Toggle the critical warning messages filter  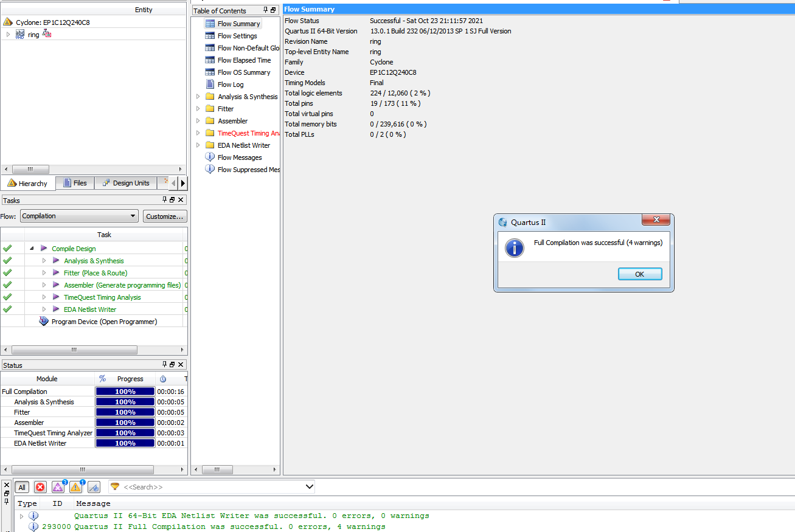(58, 486)
